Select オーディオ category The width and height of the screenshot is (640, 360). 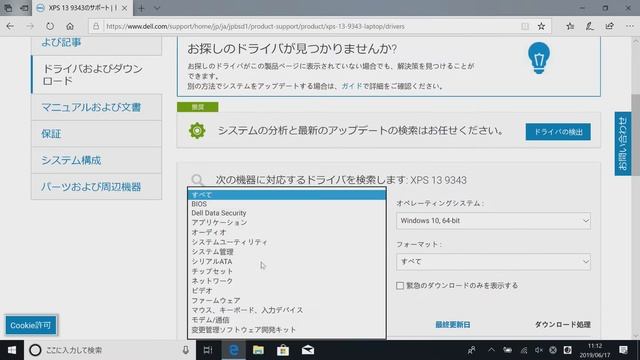pyautogui.click(x=287, y=232)
